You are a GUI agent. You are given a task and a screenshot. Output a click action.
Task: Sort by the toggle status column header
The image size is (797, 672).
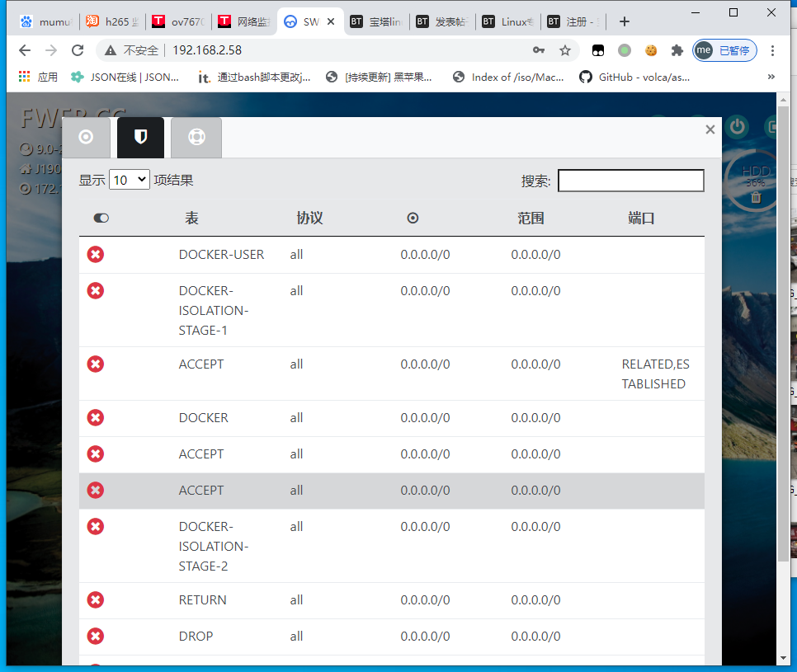[101, 219]
